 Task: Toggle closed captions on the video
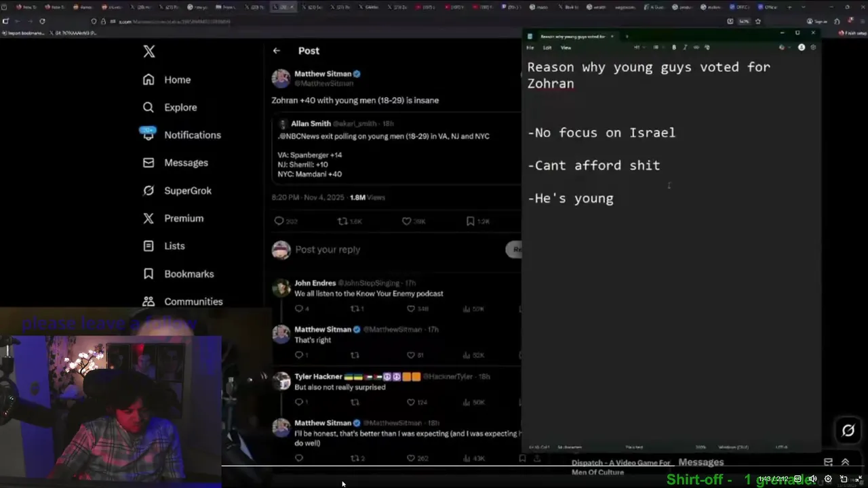point(798,479)
